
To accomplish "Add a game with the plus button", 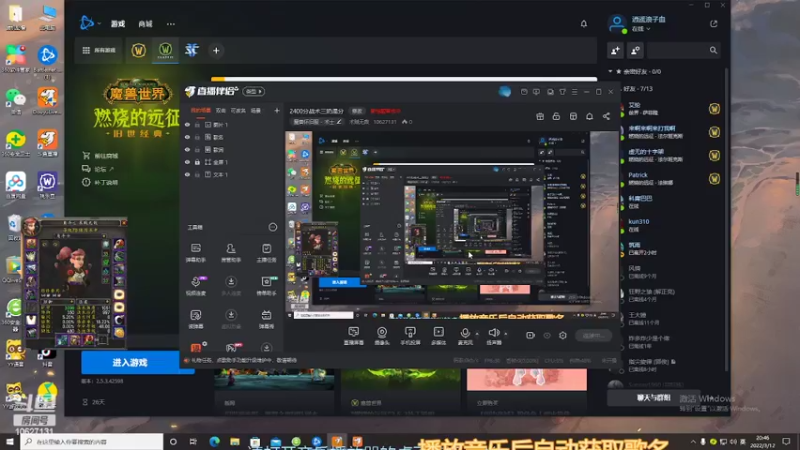I will coord(216,51).
